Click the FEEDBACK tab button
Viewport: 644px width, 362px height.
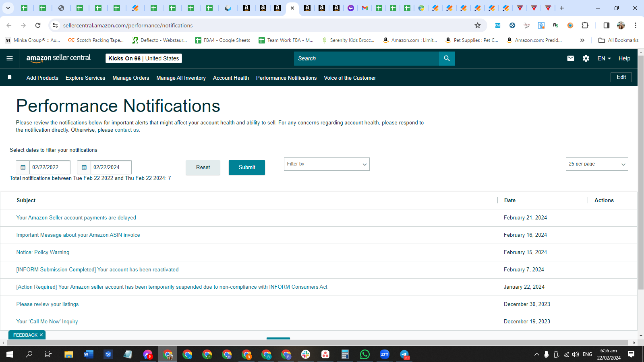click(x=25, y=335)
